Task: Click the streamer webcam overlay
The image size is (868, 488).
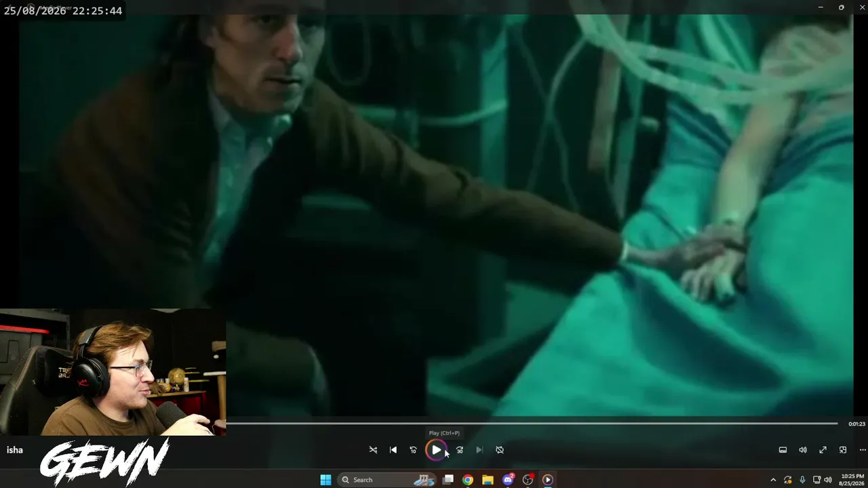Action: click(113, 372)
